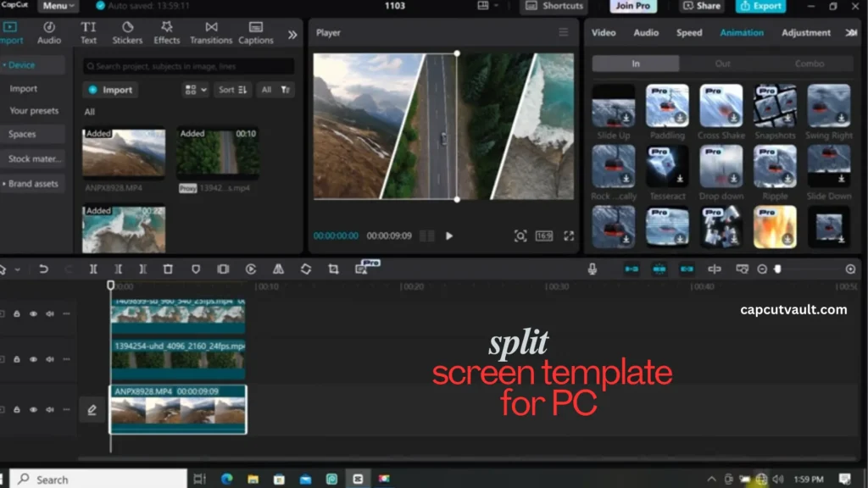Play the preview in the Player

pyautogui.click(x=449, y=236)
